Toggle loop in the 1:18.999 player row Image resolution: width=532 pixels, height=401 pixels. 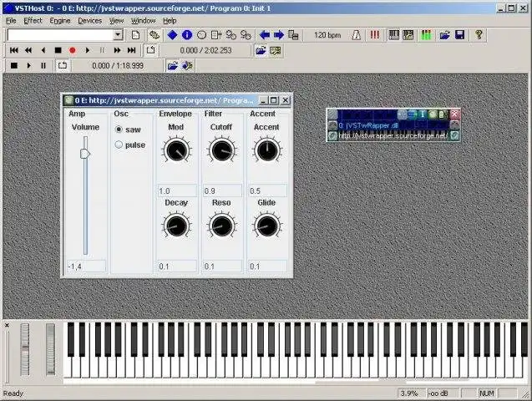pyautogui.click(x=62, y=65)
